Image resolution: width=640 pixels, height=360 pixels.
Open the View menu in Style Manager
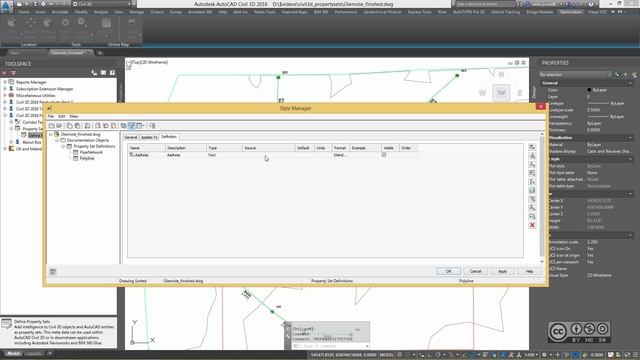pyautogui.click(x=73, y=116)
